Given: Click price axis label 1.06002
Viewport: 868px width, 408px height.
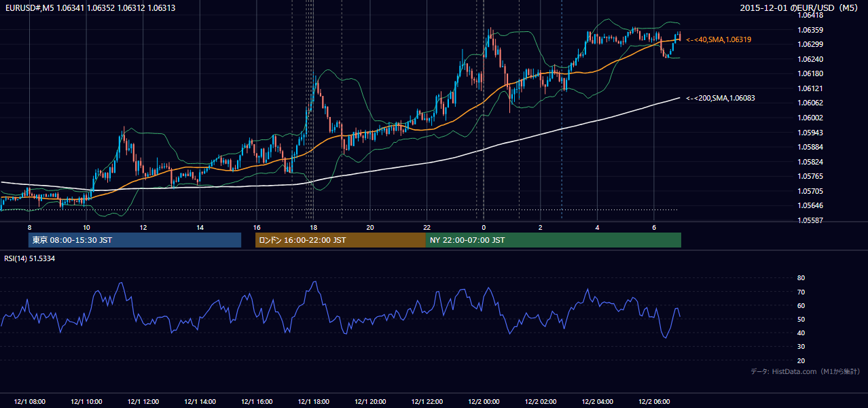Looking at the screenshot, I should (811, 118).
